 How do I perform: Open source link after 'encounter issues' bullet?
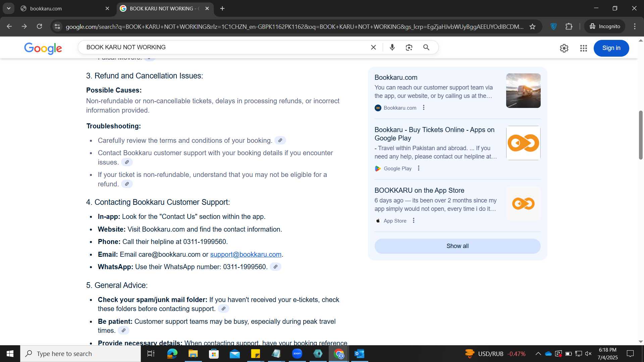(127, 162)
